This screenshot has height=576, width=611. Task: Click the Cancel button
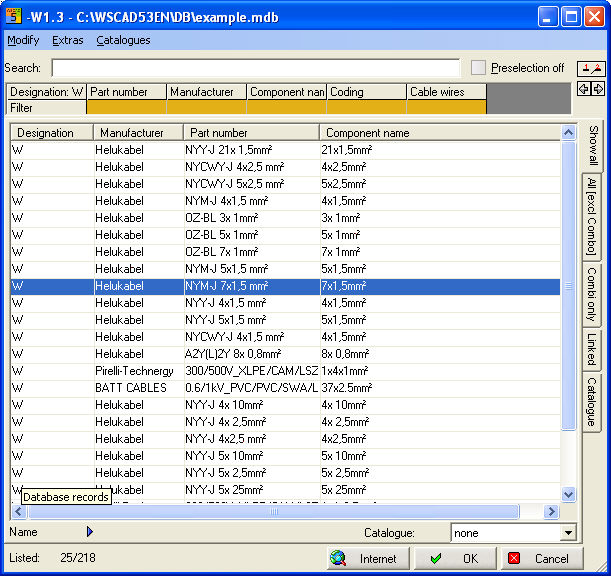542,558
